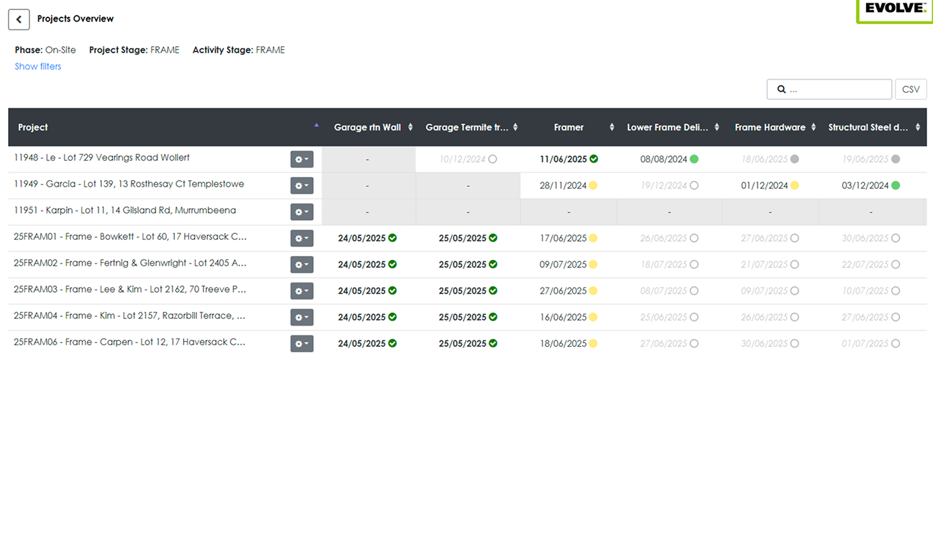Open project 11949 Garcia Templestowe
Screen dimensions: 933x560
point(129,184)
